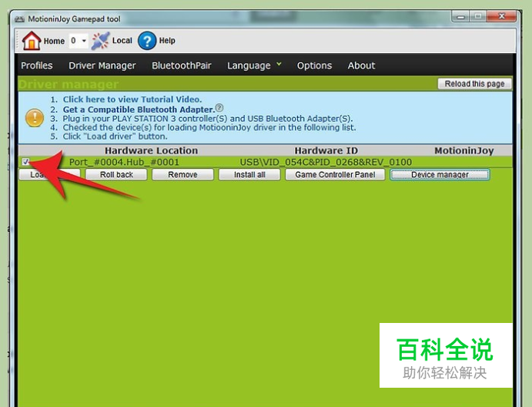Viewport: 532px width, 407px height.
Task: Open the 'Get a Compatible Bluetooth Adapter' link
Action: 139,109
